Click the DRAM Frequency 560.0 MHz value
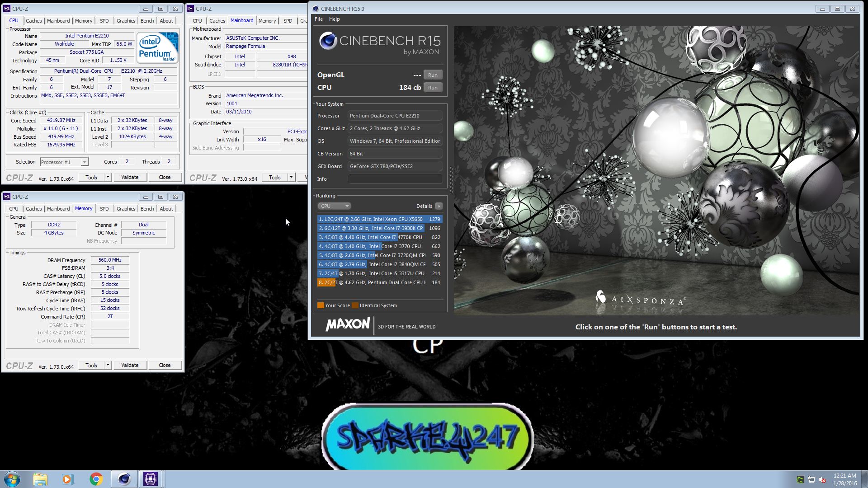The height and width of the screenshot is (488, 868). pyautogui.click(x=110, y=260)
